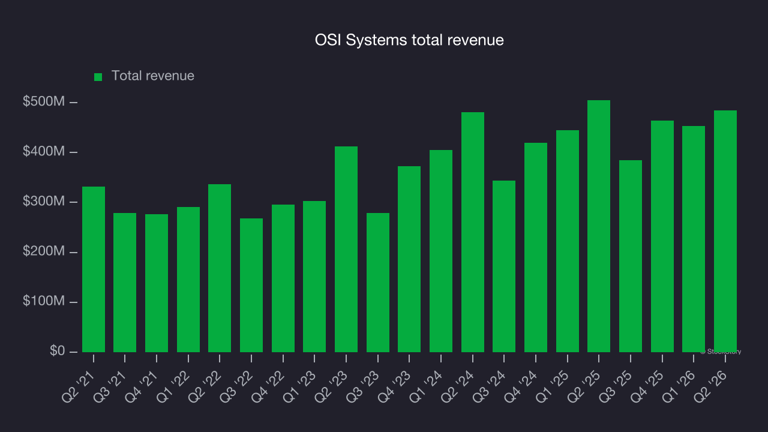Select the Q3 '25 revenue bar

pos(630,256)
